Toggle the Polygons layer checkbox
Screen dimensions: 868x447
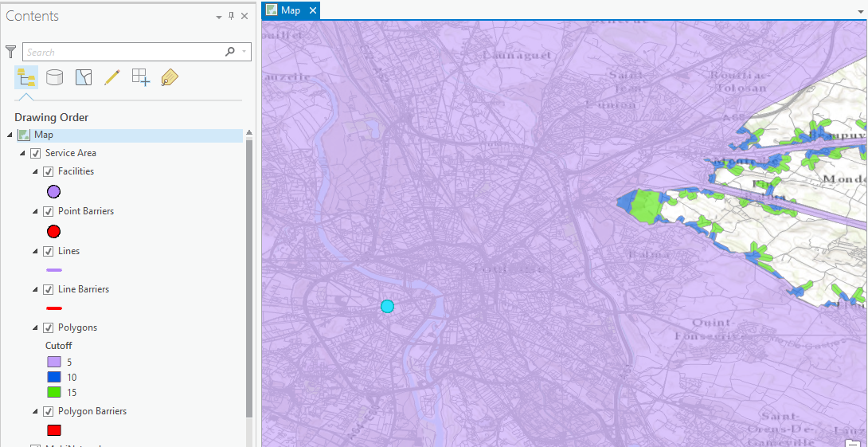click(x=48, y=328)
